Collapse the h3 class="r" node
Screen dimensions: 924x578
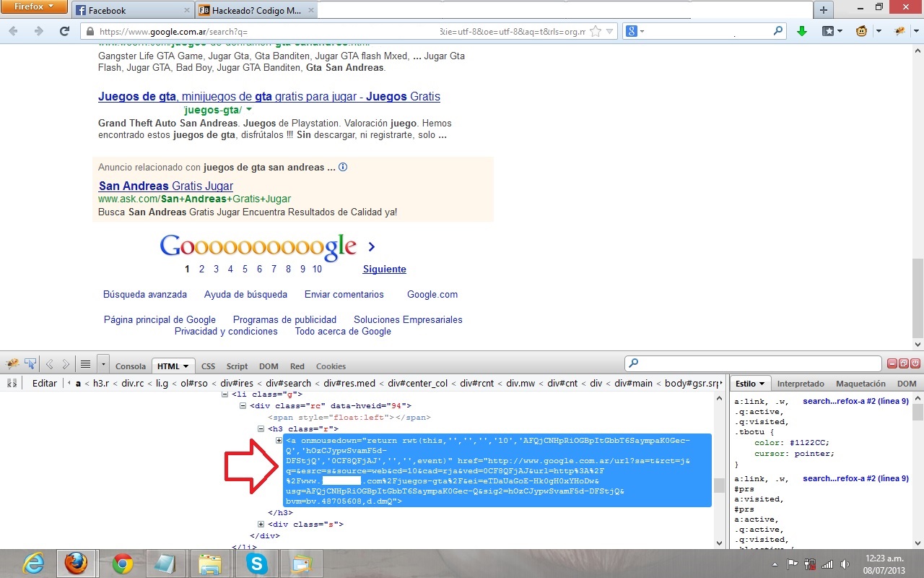[261, 429]
